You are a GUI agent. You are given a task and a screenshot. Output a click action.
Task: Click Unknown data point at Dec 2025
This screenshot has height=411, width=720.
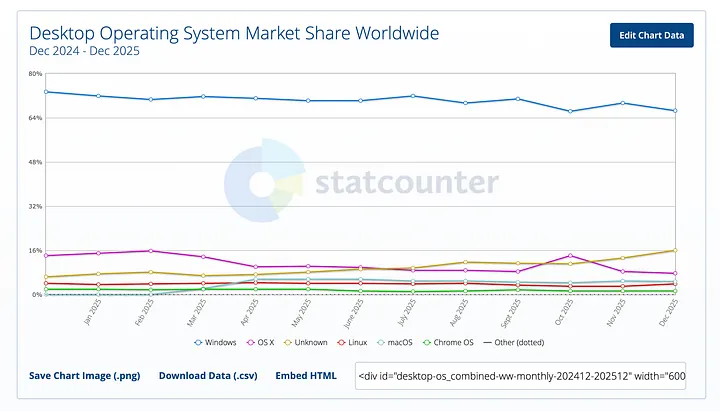(676, 250)
